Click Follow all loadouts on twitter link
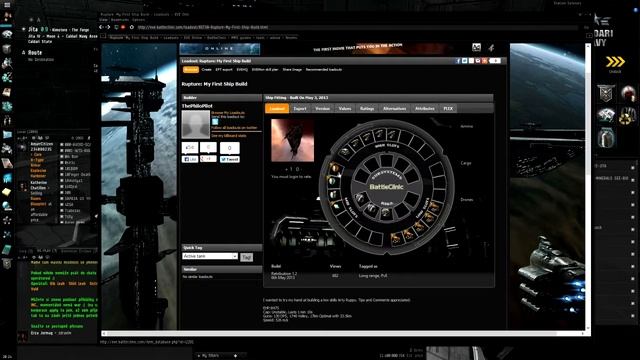 234,128
